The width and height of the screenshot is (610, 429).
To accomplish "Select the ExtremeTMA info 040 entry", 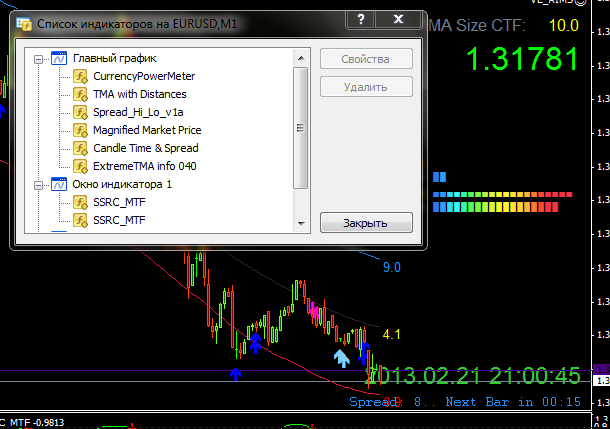I will 145,166.
